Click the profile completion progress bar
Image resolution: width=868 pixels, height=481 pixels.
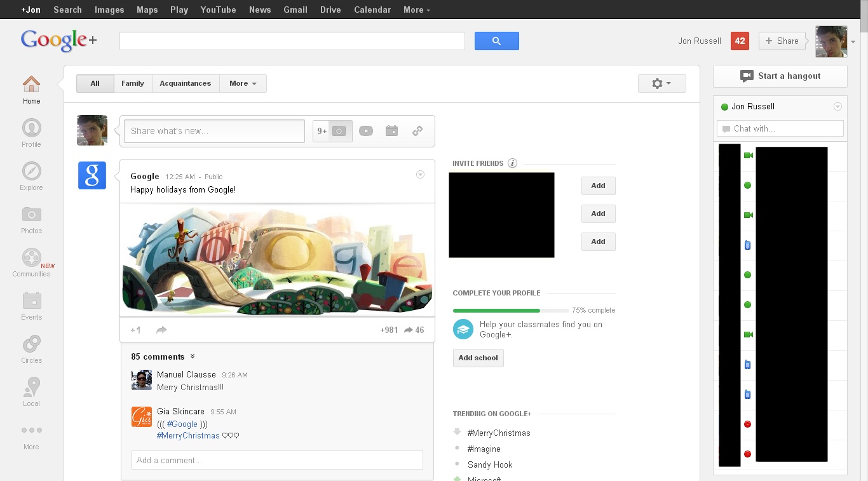click(x=511, y=311)
